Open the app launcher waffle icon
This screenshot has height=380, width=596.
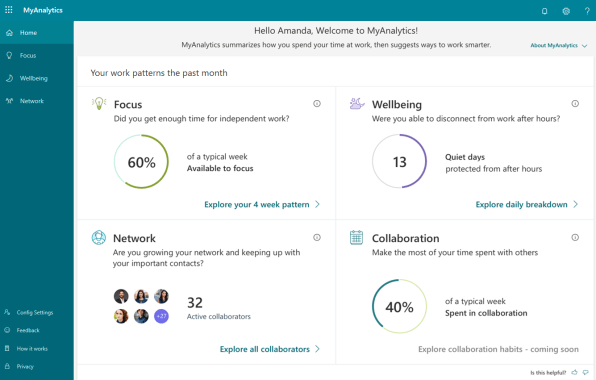(9, 10)
